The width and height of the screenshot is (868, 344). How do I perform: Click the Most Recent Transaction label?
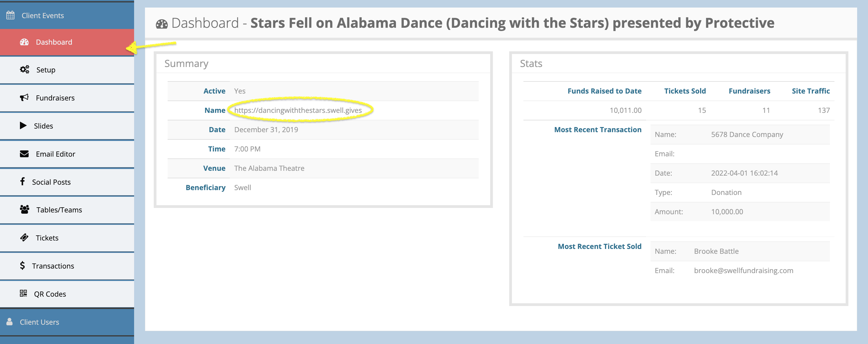click(x=597, y=129)
